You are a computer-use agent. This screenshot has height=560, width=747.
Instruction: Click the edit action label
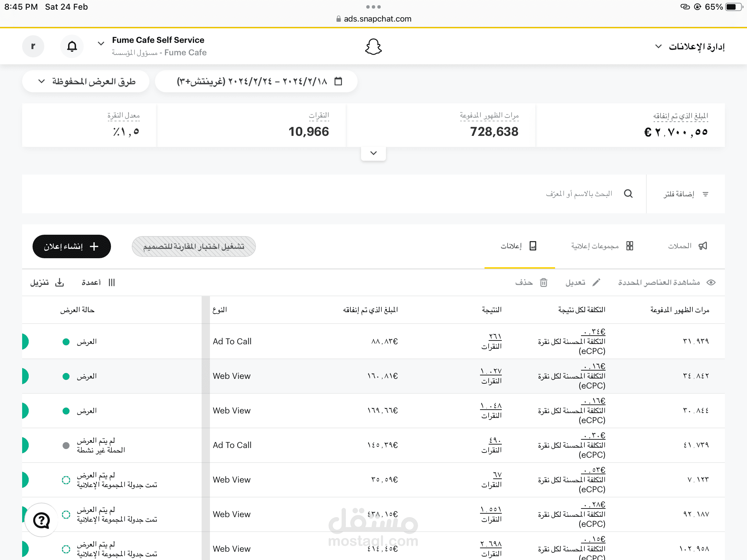575,282
